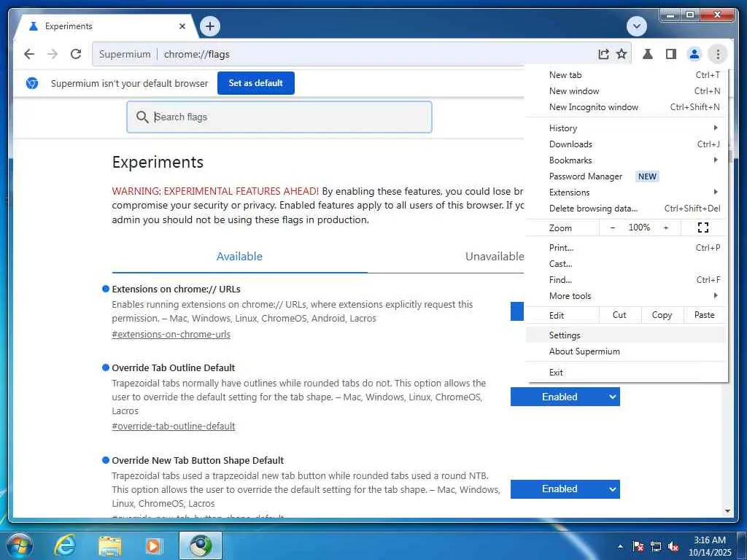Open About Supermium
747x560 pixels.
pyautogui.click(x=627, y=351)
